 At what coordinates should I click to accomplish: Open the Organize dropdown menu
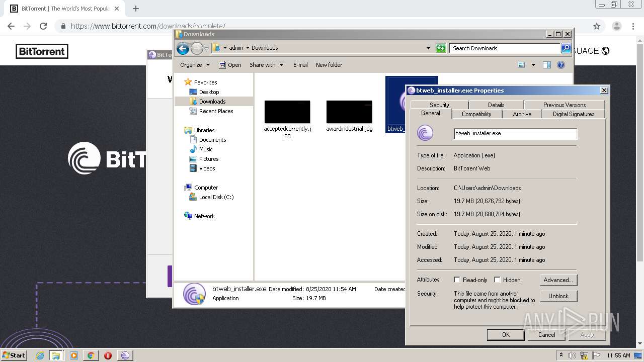[x=195, y=65]
